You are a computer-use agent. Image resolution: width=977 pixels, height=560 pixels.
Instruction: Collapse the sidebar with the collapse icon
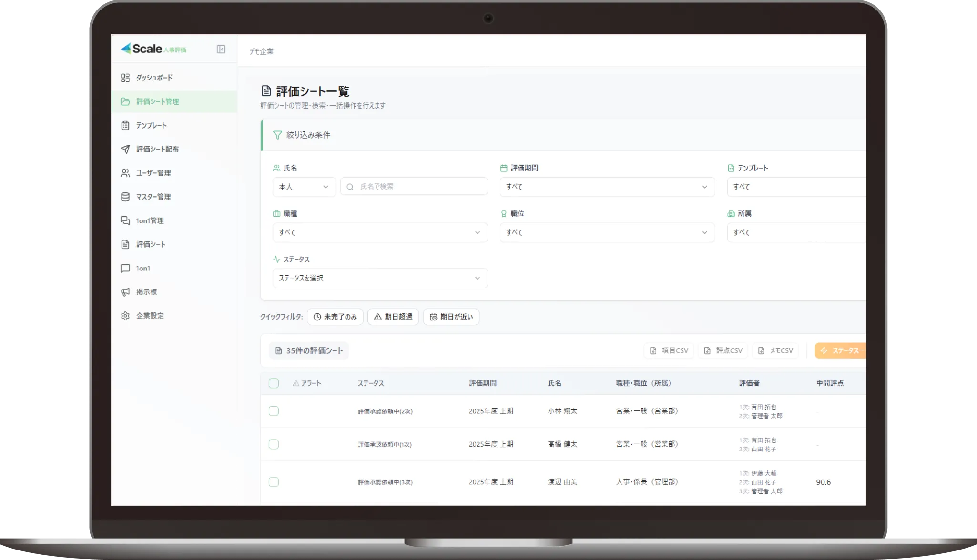click(x=221, y=49)
